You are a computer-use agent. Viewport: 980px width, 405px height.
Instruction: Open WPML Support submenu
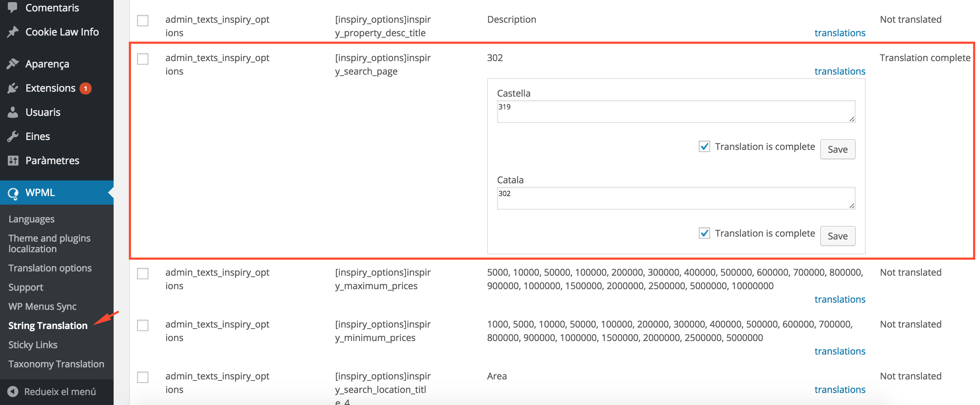pyautogui.click(x=26, y=287)
